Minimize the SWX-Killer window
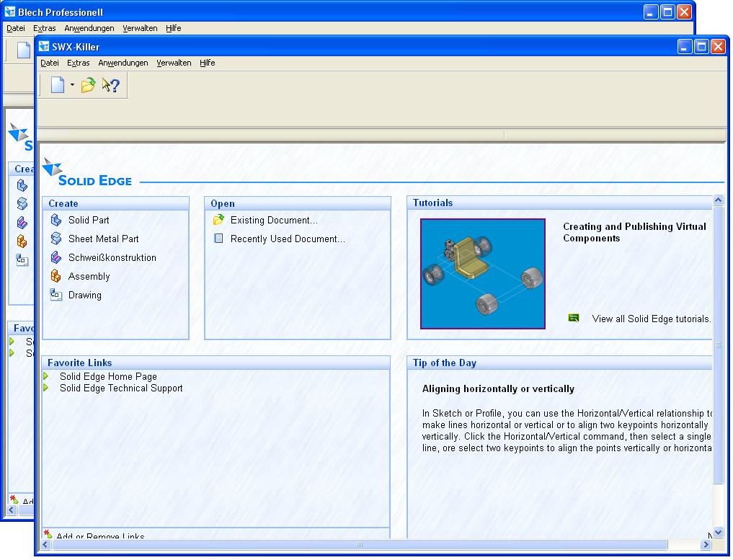Screen dimensions: 733x560 coord(685,46)
